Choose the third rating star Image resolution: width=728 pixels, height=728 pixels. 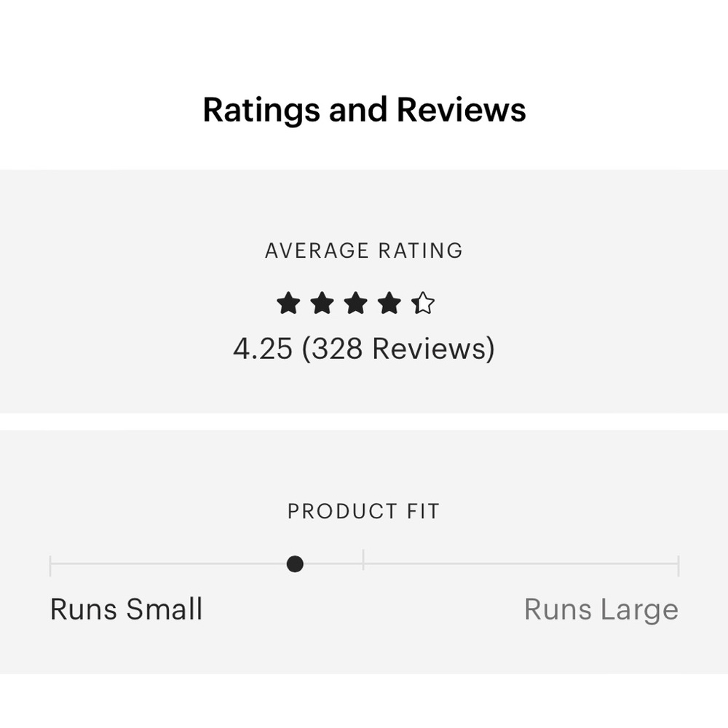click(355, 304)
